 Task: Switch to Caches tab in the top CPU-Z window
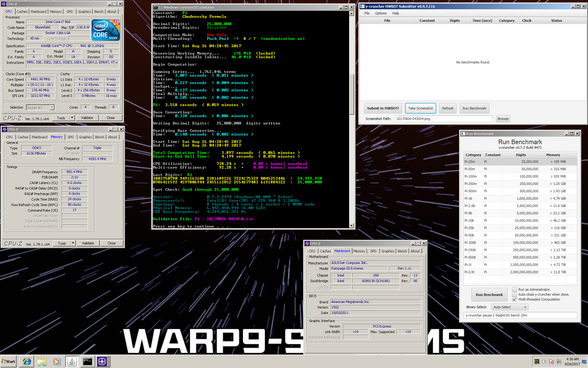coord(22,12)
